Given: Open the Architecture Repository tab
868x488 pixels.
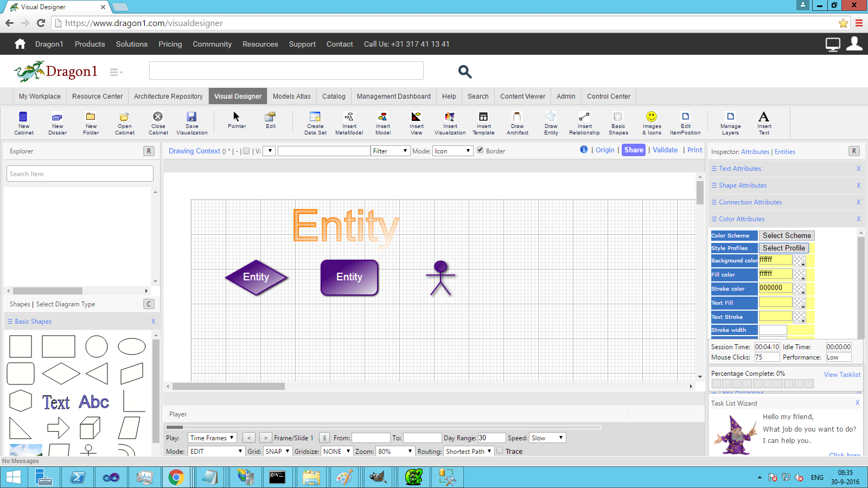Looking at the screenshot, I should (x=168, y=96).
